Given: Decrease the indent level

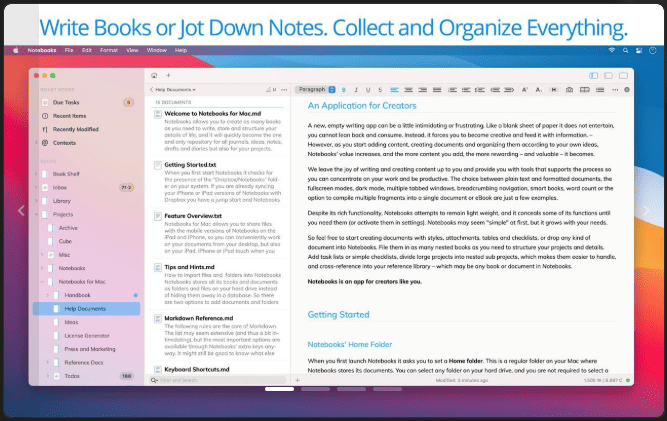Looking at the screenshot, I should [495, 90].
